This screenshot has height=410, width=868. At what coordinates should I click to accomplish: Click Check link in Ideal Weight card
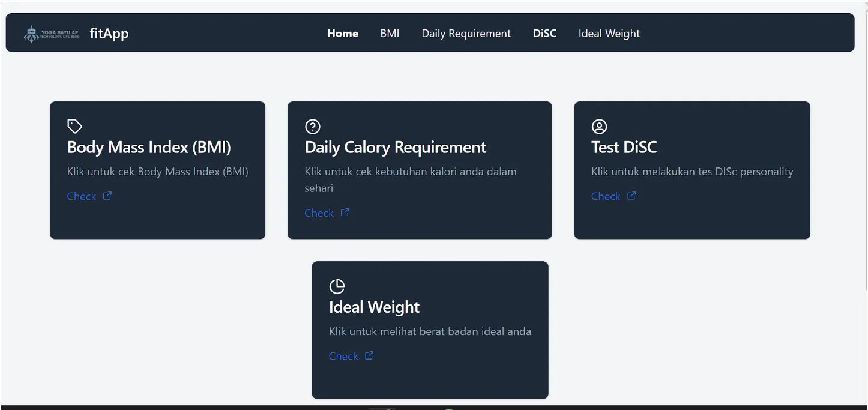click(x=343, y=356)
